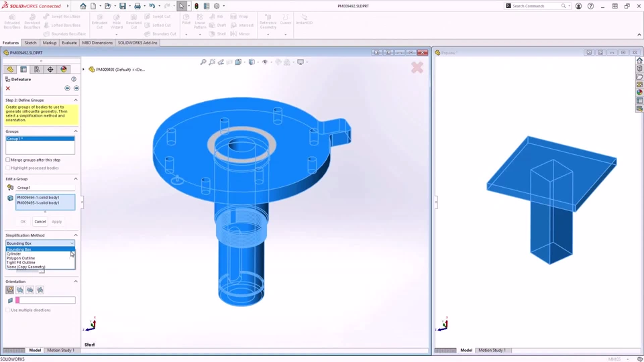This screenshot has height=362, width=644.
Task: Open the ConfigurationManager tab icon
Action: click(x=36, y=69)
